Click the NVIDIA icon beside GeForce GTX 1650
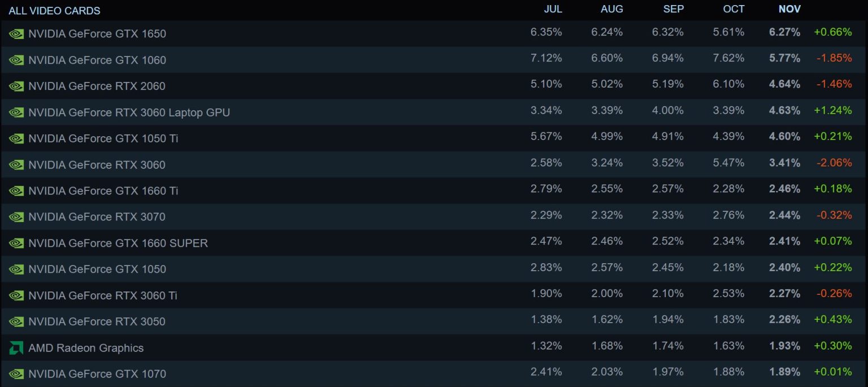 pyautogui.click(x=16, y=34)
